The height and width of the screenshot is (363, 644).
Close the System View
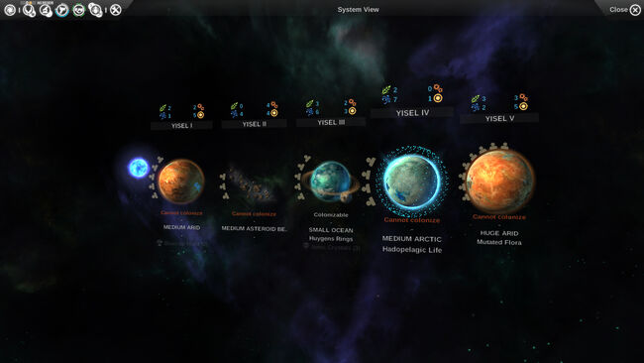click(625, 10)
